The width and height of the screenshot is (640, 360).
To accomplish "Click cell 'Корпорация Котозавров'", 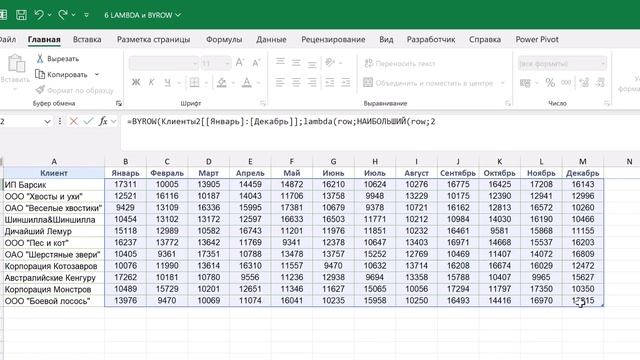I will pyautogui.click(x=54, y=266).
